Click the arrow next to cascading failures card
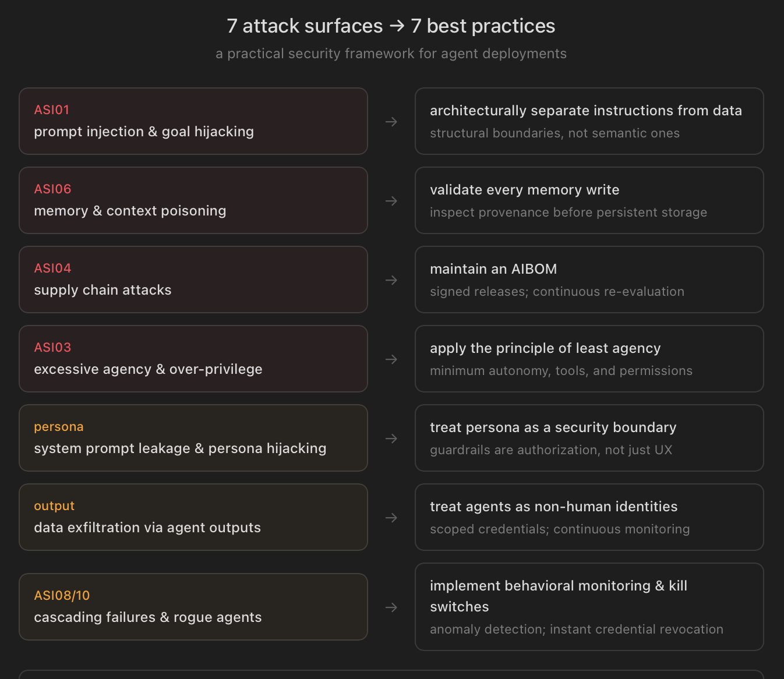 pyautogui.click(x=391, y=607)
